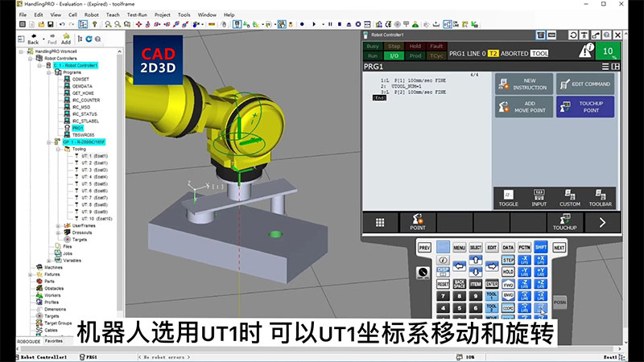Viewport: 644px width, 362px height.
Task: Click the red pan-view crosshair icon
Action: pos(138,25)
